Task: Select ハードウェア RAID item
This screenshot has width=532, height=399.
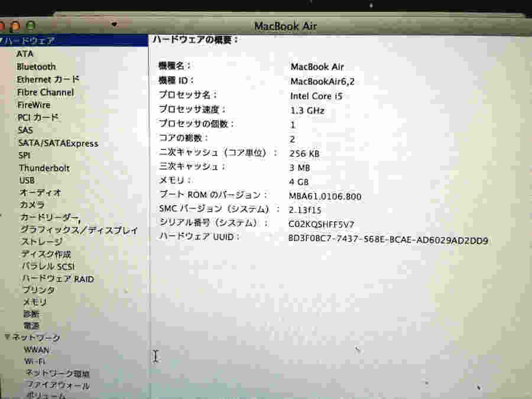Action: pos(58,278)
